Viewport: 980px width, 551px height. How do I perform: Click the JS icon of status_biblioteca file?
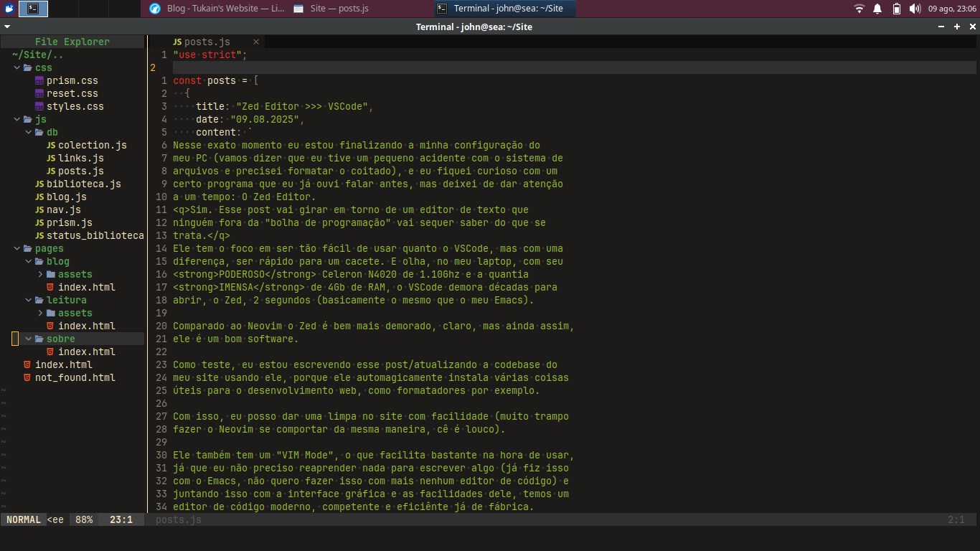coord(39,235)
